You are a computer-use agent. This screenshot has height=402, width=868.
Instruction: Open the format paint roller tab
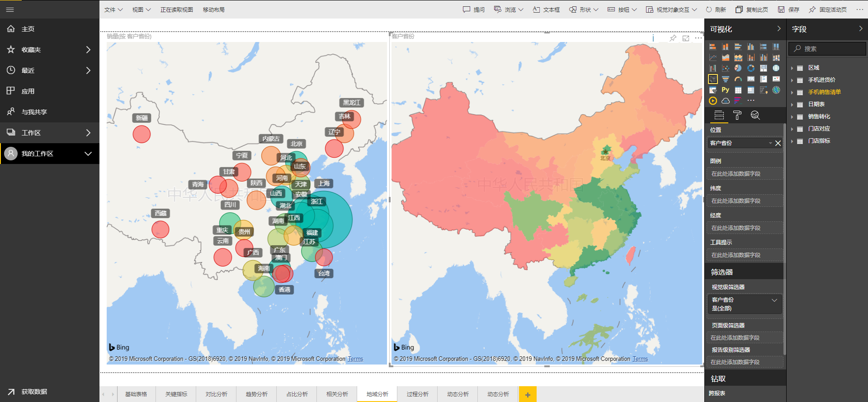click(x=737, y=116)
